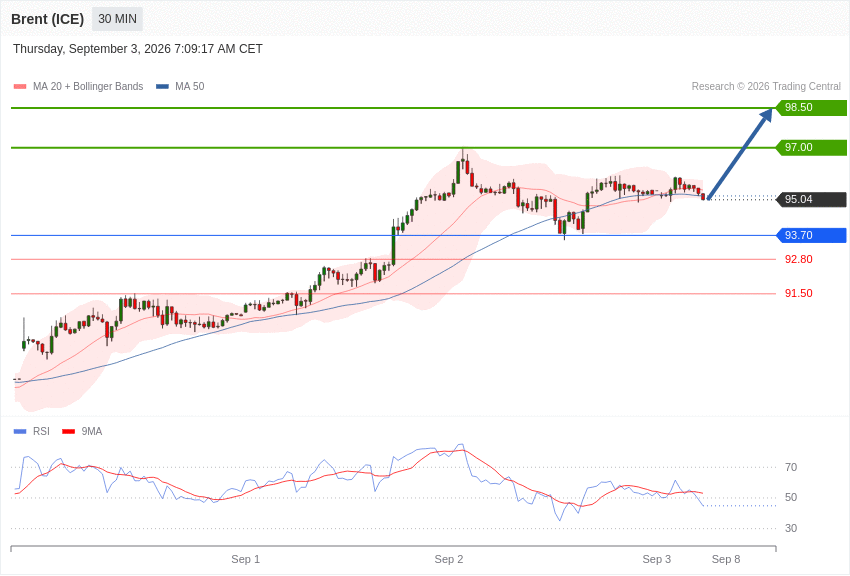Click the blue RSI legend swatch

point(20,431)
